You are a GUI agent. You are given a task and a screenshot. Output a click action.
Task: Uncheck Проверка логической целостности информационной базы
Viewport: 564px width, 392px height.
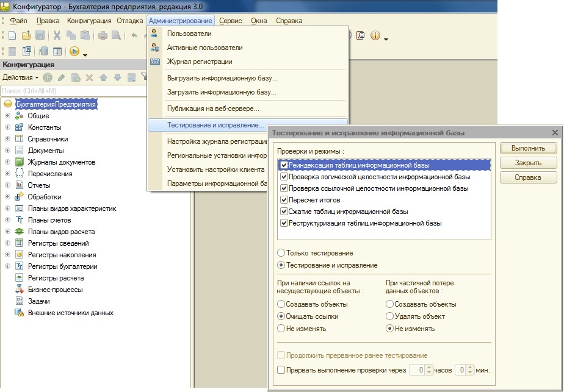click(284, 177)
